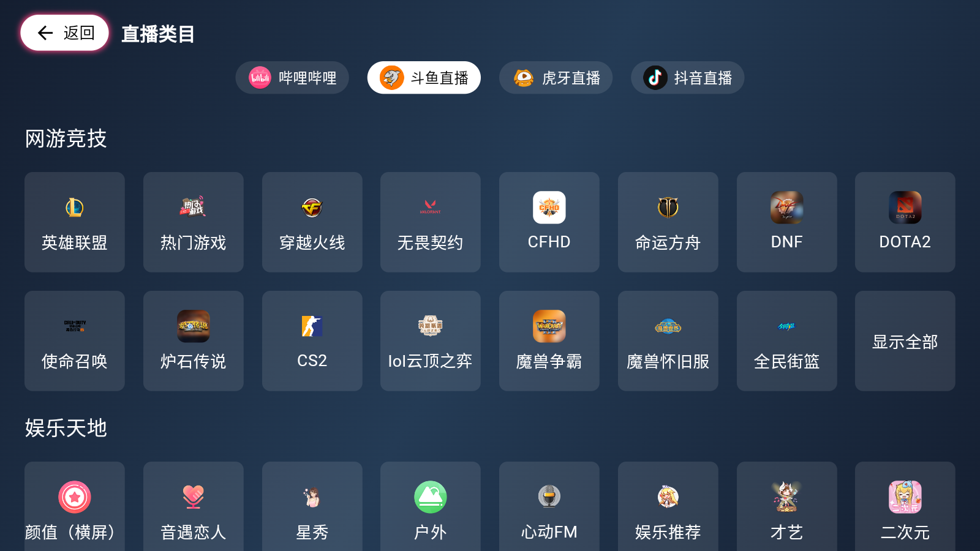Open the 命运方舟 category tile

click(x=668, y=222)
